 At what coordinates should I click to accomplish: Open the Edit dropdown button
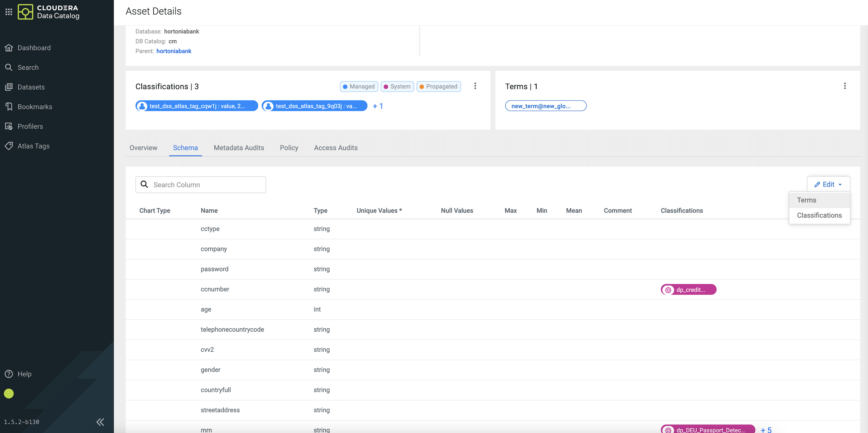click(828, 184)
